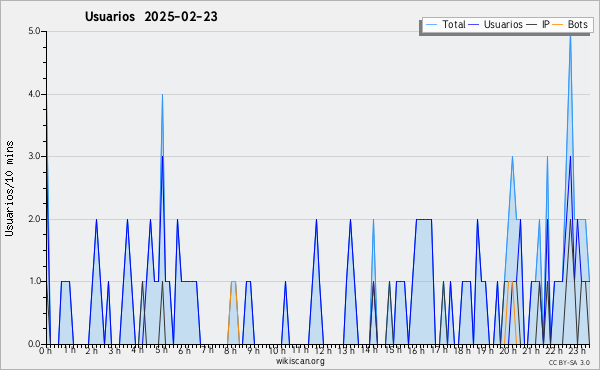Click the 'CC BY-SA 3.0' license text

click(x=569, y=363)
